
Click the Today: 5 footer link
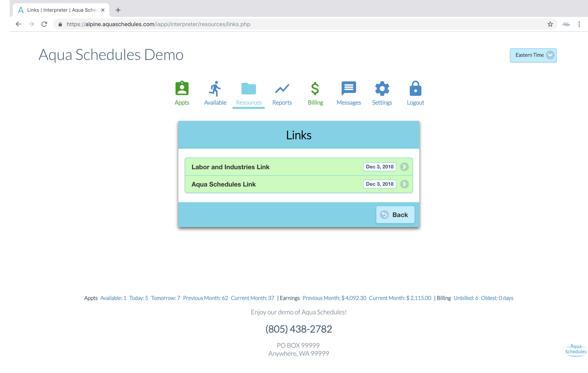[x=138, y=298]
